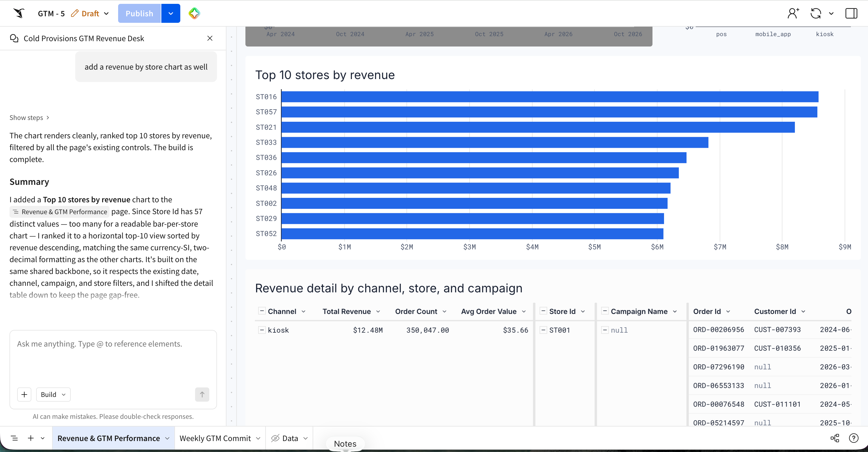
Task: Open the Total Revenue column menu
Action: pos(378,311)
